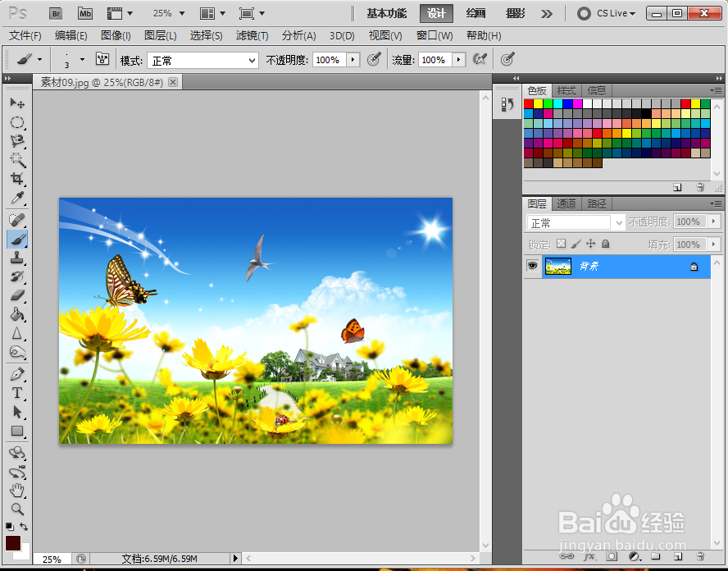The image size is (728, 571).
Task: Click the Add layer mask icon
Action: click(x=612, y=557)
